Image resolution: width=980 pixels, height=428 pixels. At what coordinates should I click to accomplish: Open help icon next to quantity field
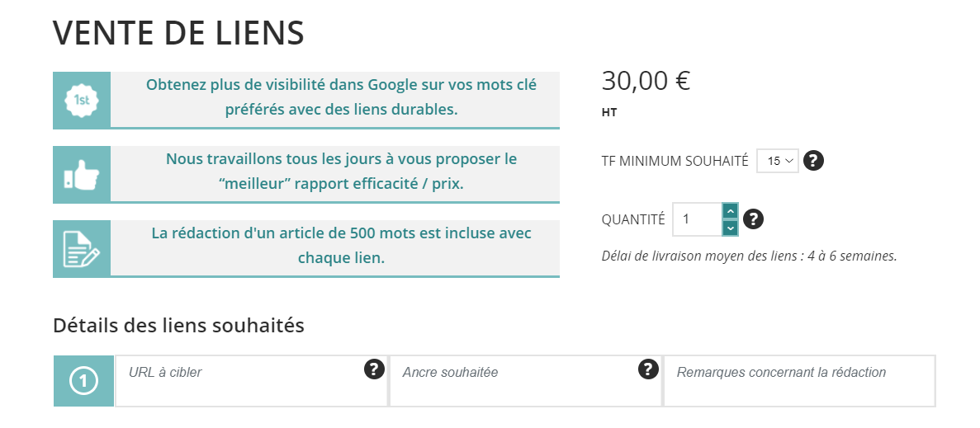click(x=753, y=219)
